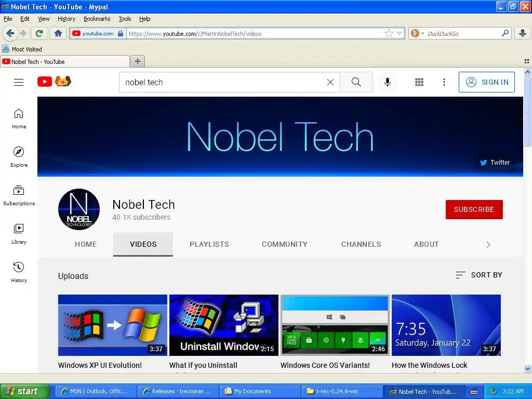Screen dimensions: 532x399
Task: Bookmark this page with the star icon
Action: (x=389, y=33)
